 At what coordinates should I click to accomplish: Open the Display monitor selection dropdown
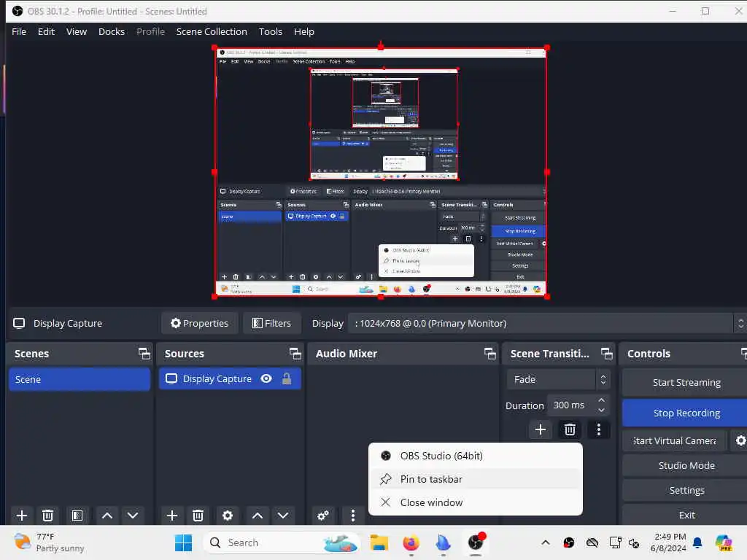pyautogui.click(x=547, y=323)
